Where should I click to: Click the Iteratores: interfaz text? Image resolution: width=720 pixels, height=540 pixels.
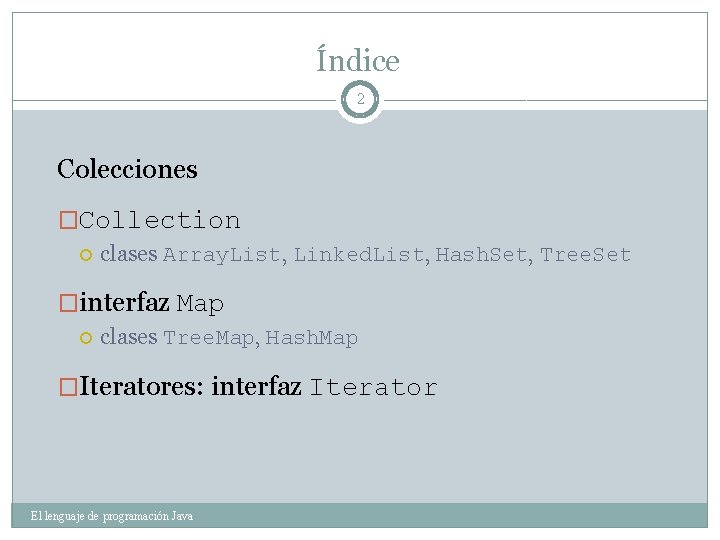pos(190,387)
